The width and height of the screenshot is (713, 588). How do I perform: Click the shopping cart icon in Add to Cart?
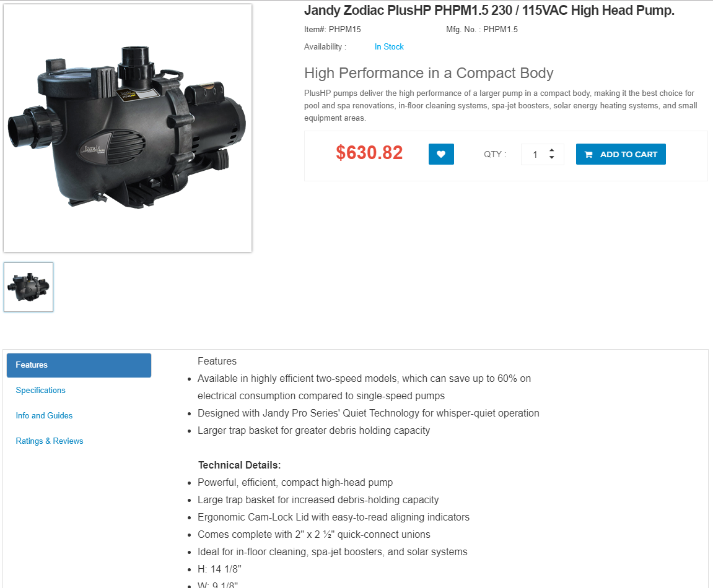tap(588, 155)
